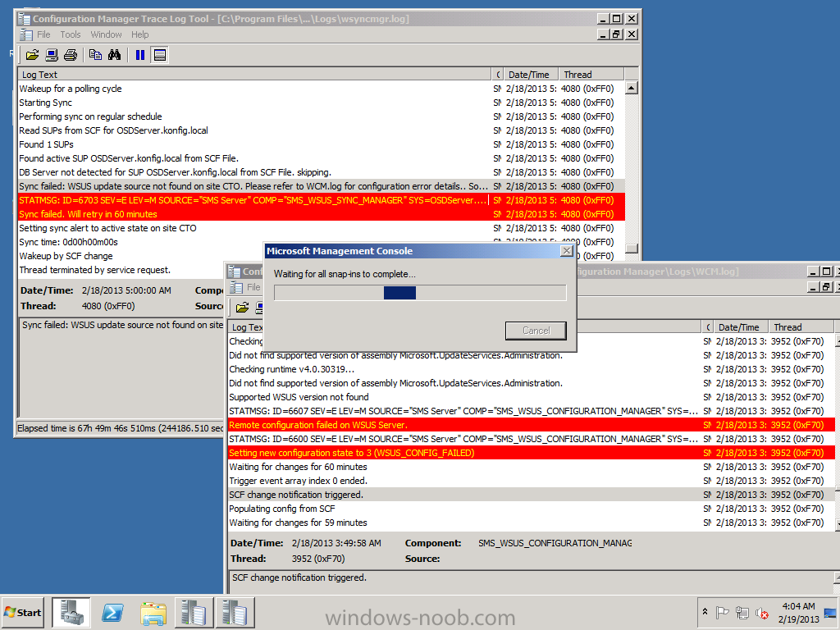
Task: Open the Window menu
Action: (106, 34)
